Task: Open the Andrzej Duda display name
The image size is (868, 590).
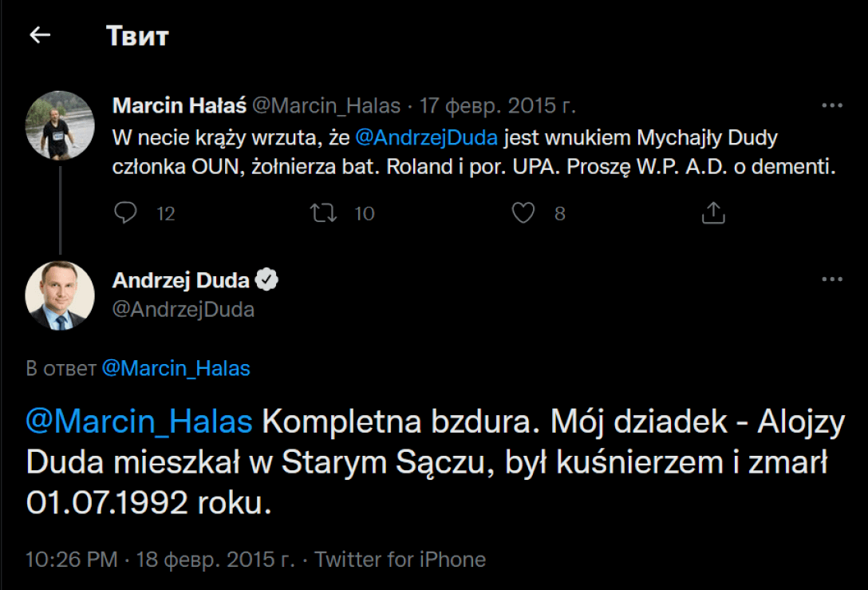Action: point(181,280)
